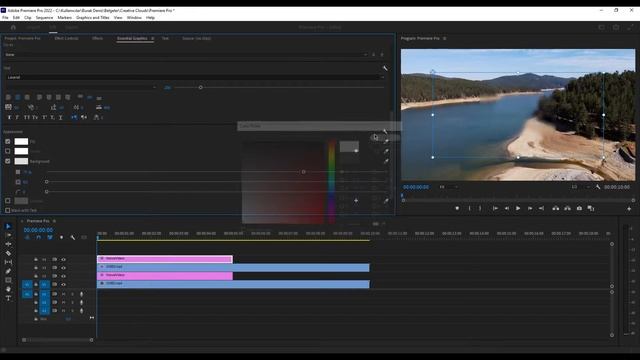Play the program monitor

(x=518, y=209)
